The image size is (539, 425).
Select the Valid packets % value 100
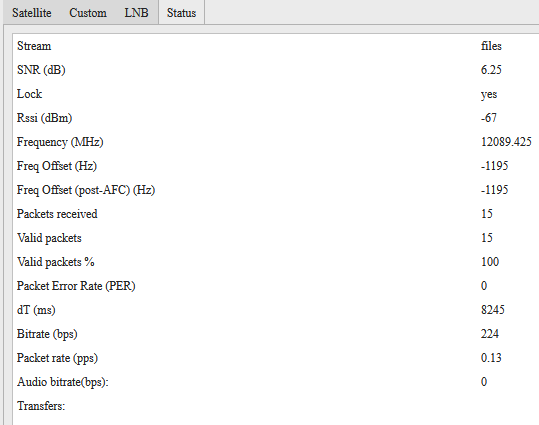point(490,262)
